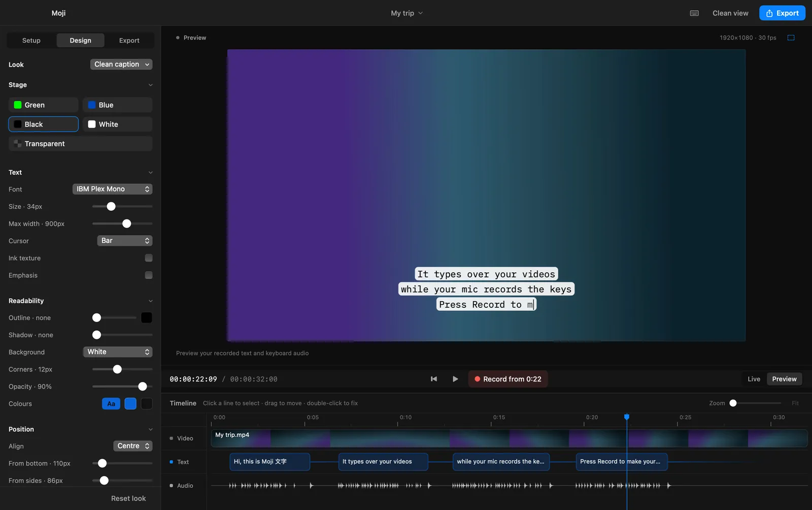Screen dimensions: 812x510
Task: Open the Align dropdown set to Centre
Action: tap(133, 446)
